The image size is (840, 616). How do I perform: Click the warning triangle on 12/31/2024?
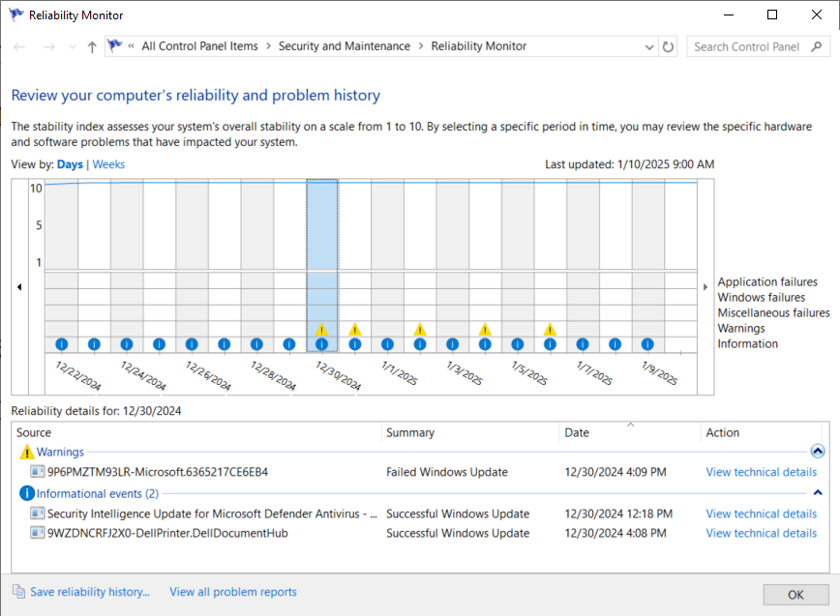(354, 329)
